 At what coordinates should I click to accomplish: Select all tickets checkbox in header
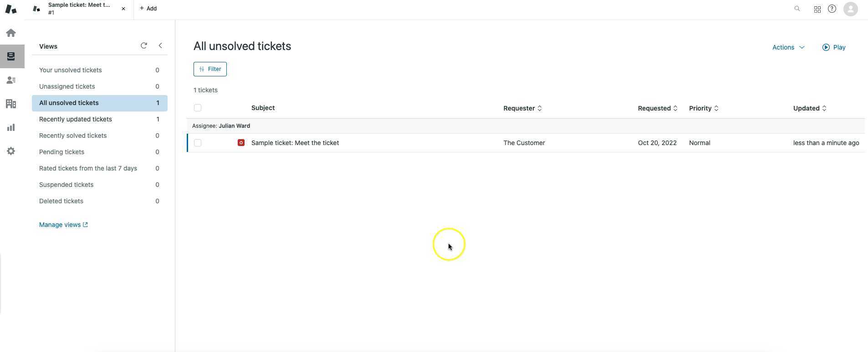(x=198, y=108)
